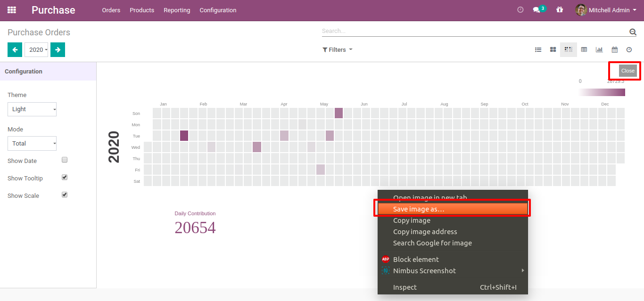Click the Close button
The width and height of the screenshot is (644, 301).
[627, 71]
